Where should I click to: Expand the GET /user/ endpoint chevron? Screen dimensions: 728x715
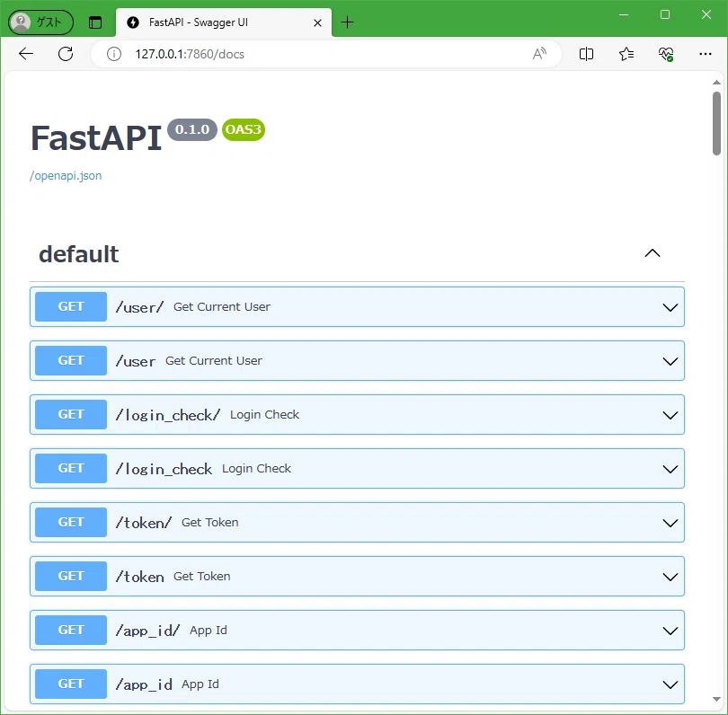tap(670, 307)
